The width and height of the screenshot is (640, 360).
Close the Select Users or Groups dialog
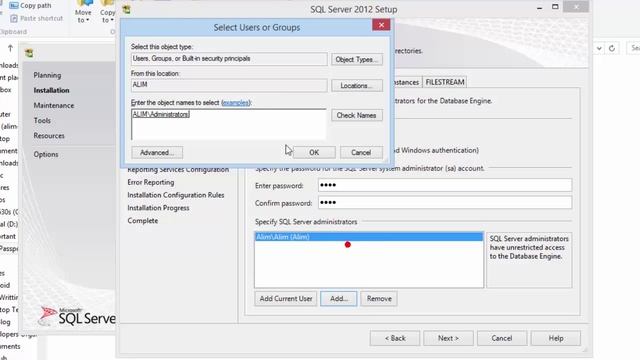click(x=381, y=25)
